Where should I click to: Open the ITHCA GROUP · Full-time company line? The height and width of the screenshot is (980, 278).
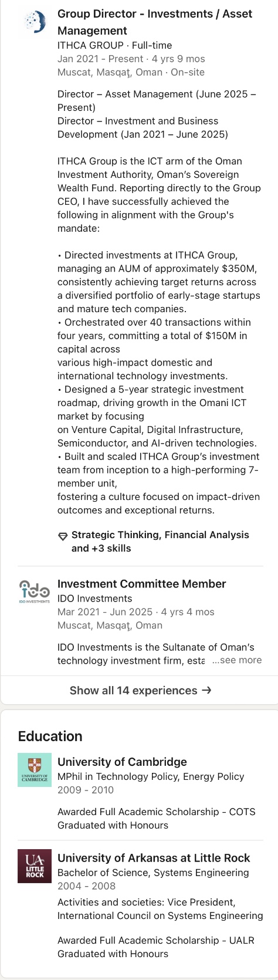point(114,45)
